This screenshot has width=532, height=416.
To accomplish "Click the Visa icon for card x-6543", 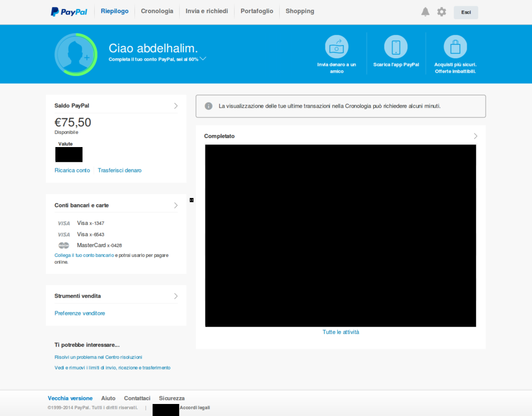I will [64, 235].
